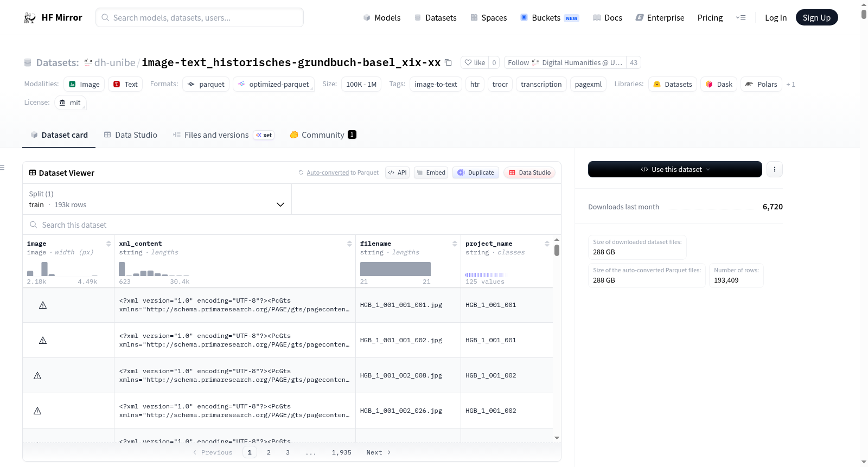This screenshot has height=467, width=868.
Task: Click the 100K - 1M size tag
Action: (x=361, y=84)
